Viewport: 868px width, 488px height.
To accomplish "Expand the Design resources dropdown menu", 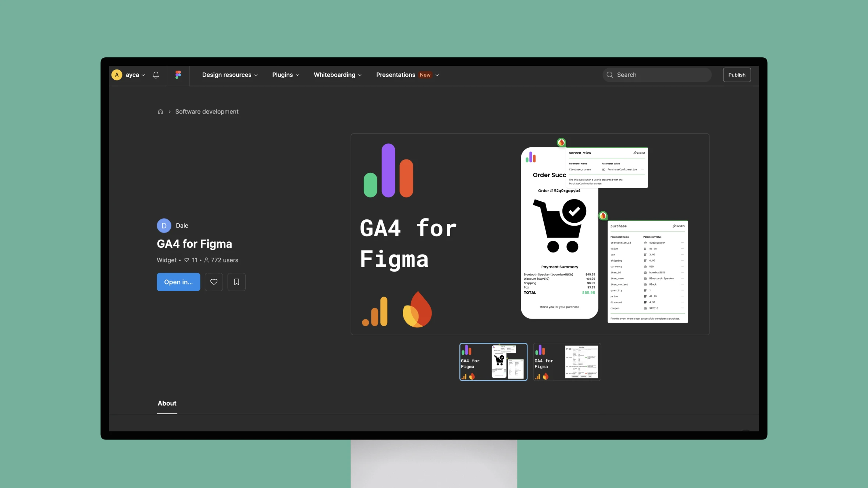I will tap(230, 75).
